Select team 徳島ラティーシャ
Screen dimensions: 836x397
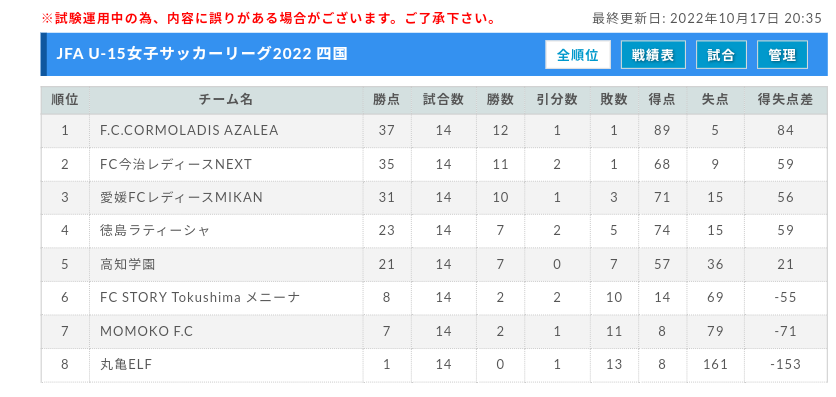(x=155, y=231)
